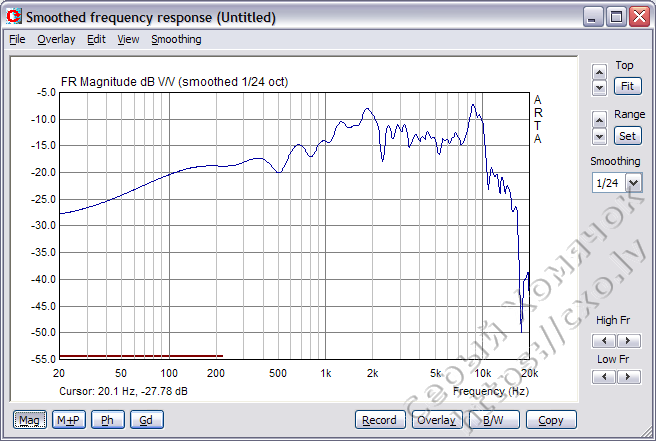Screen dimensions: 656x441
Task: Close the Smoothed frequency response window
Action: pyautogui.click(x=639, y=17)
